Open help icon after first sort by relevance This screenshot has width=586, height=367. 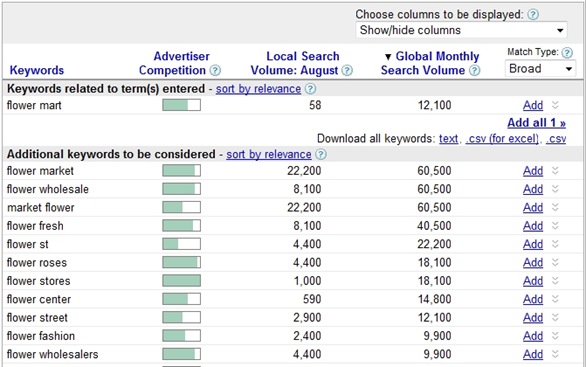coord(310,89)
